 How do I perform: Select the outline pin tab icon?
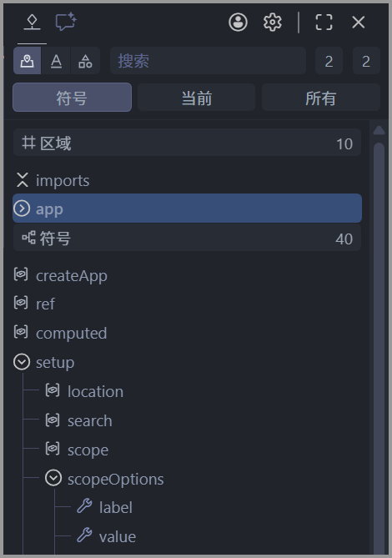pos(33,22)
